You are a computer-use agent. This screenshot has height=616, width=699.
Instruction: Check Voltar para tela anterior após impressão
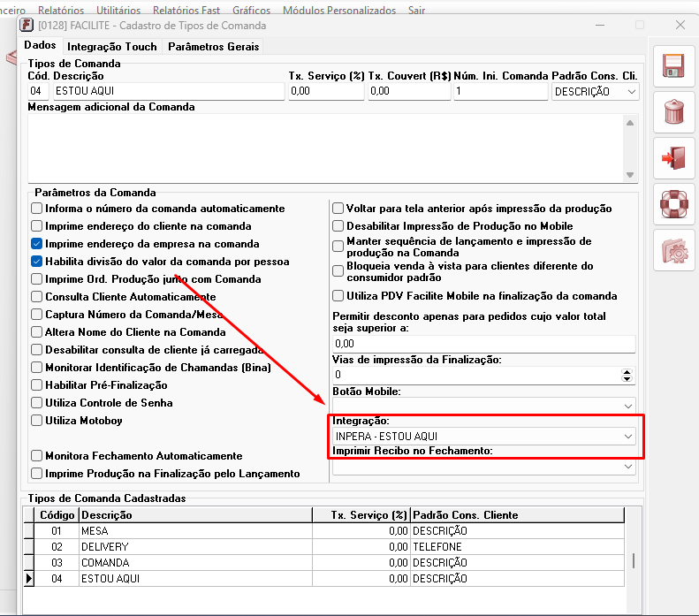[x=338, y=209]
